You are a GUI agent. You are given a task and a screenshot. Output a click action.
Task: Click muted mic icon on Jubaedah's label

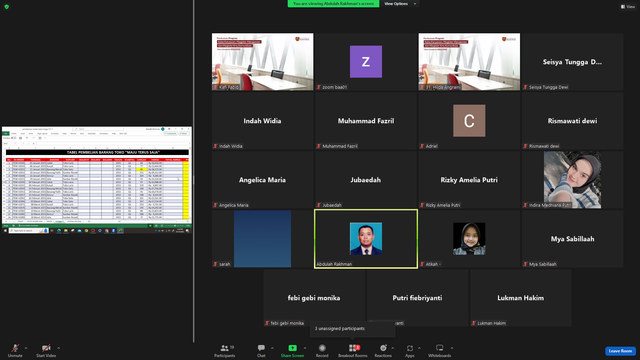click(x=319, y=205)
